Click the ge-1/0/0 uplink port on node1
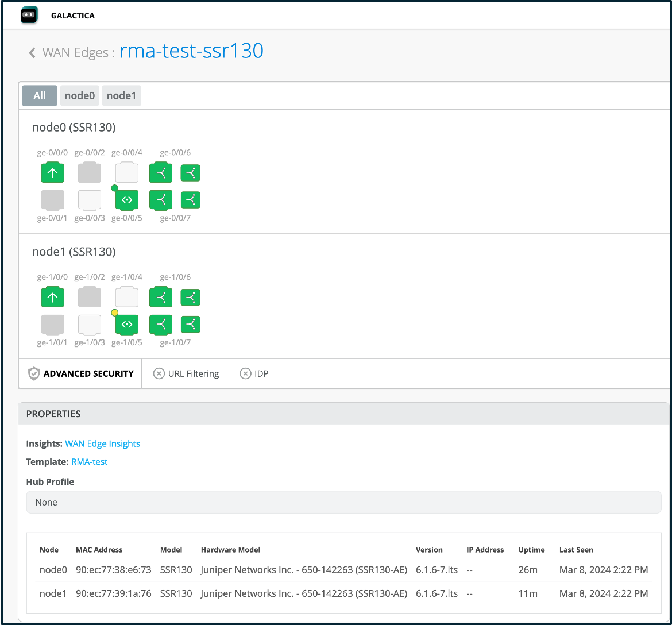The image size is (672, 625). 52,298
